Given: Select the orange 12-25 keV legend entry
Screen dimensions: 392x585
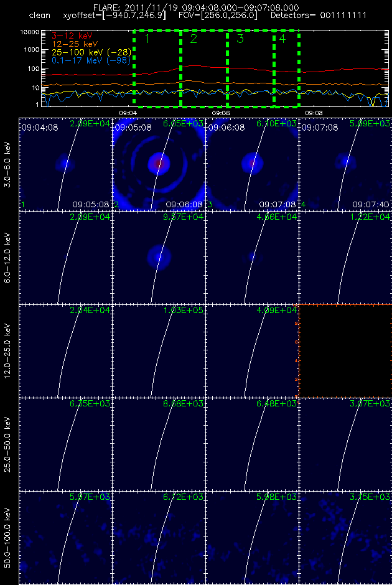Looking at the screenshot, I should pyautogui.click(x=75, y=44).
